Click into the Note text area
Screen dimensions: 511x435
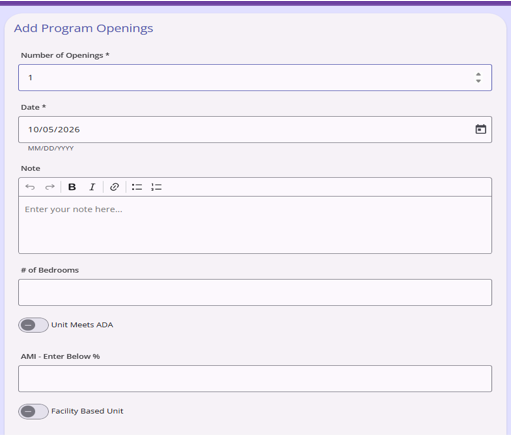tap(255, 225)
